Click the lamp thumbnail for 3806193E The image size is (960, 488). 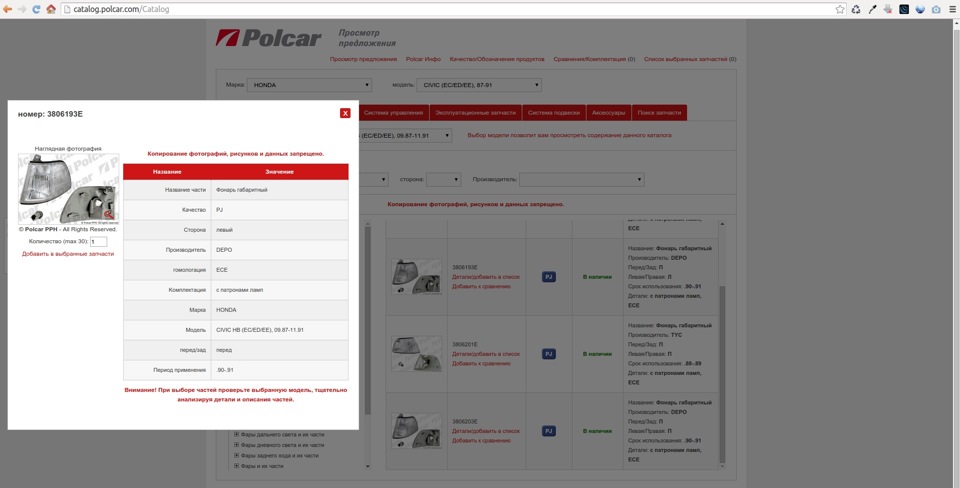(416, 277)
